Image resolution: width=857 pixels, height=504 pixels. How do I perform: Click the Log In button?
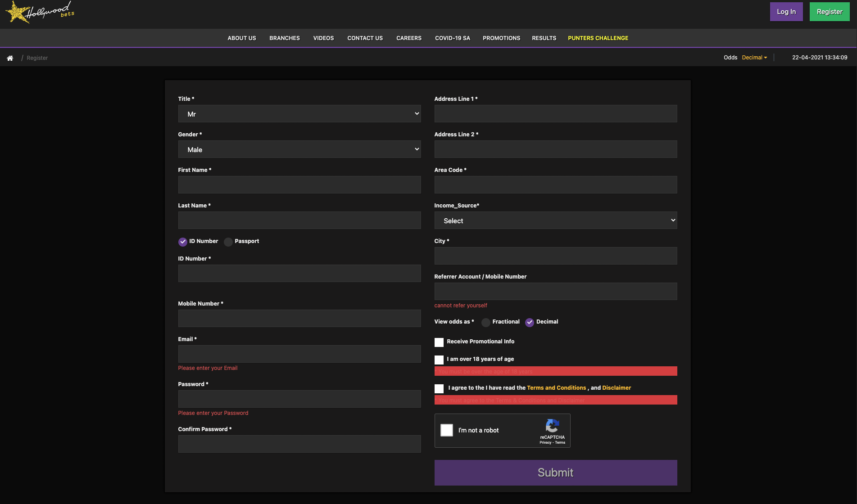786,12
